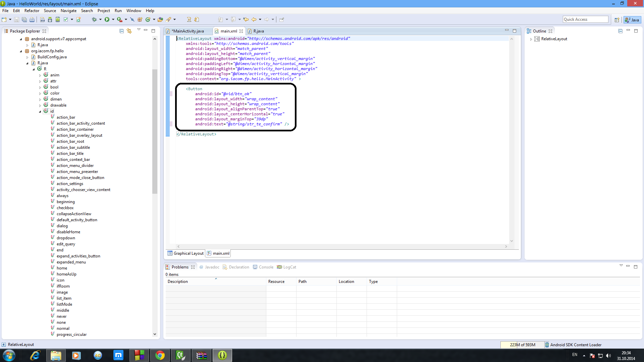Screen dimensions: 644x362
Task: Click Package Explorer vertical scrollbar
Action: coord(155,131)
